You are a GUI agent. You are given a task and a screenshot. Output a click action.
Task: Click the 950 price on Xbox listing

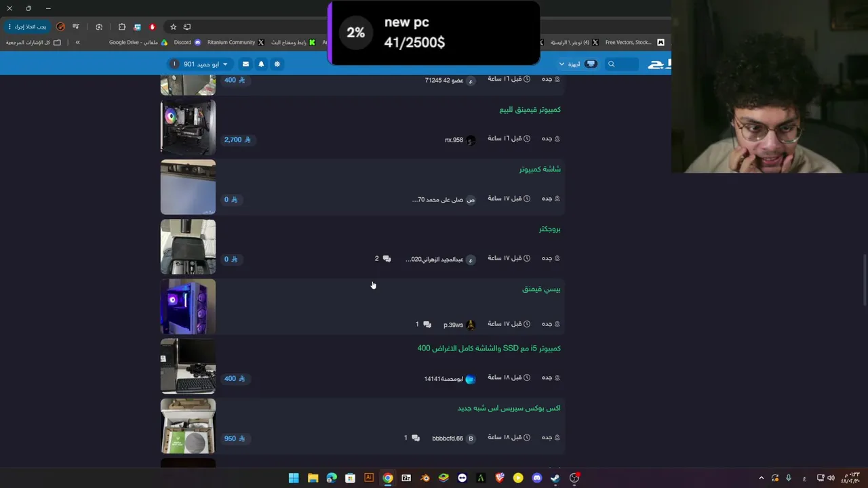click(234, 438)
